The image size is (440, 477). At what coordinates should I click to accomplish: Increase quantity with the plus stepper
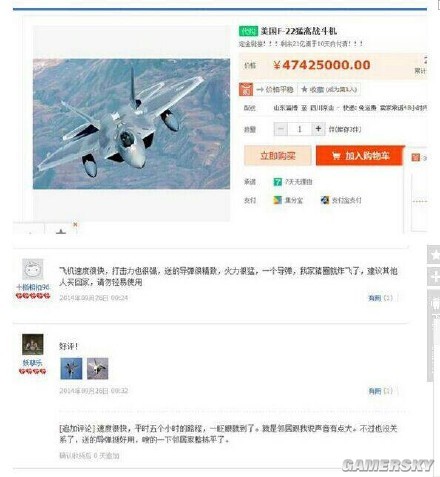pyautogui.click(x=318, y=129)
